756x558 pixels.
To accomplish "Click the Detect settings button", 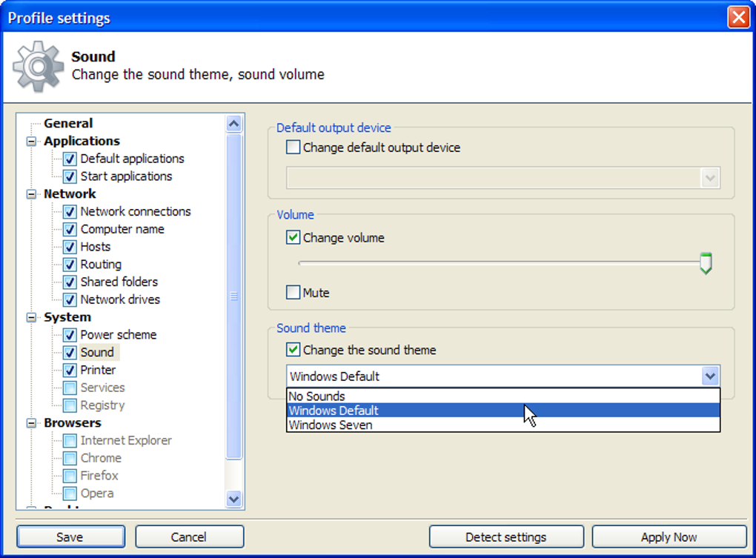I will (506, 537).
